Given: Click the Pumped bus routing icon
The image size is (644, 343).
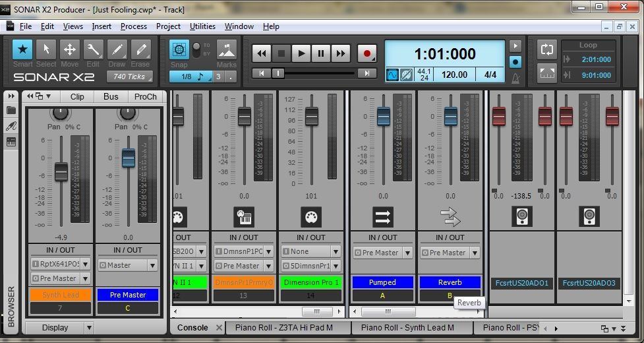Looking at the screenshot, I should [x=382, y=216].
